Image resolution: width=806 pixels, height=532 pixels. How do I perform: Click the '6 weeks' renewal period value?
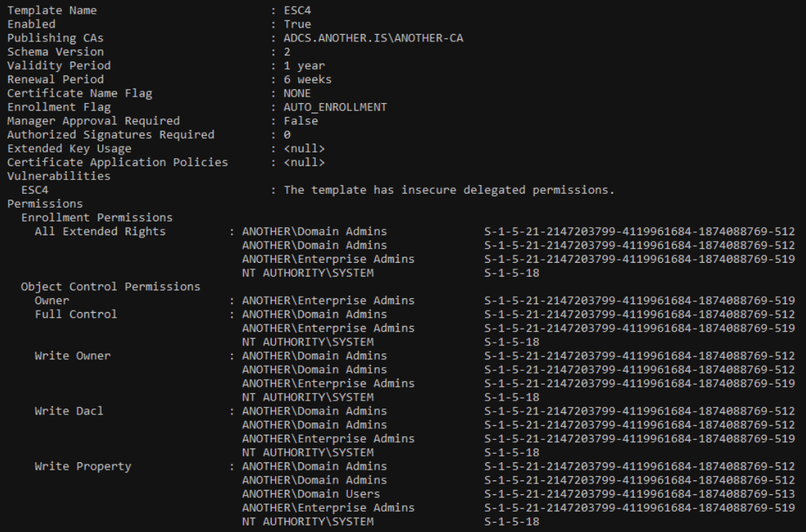[x=307, y=80]
